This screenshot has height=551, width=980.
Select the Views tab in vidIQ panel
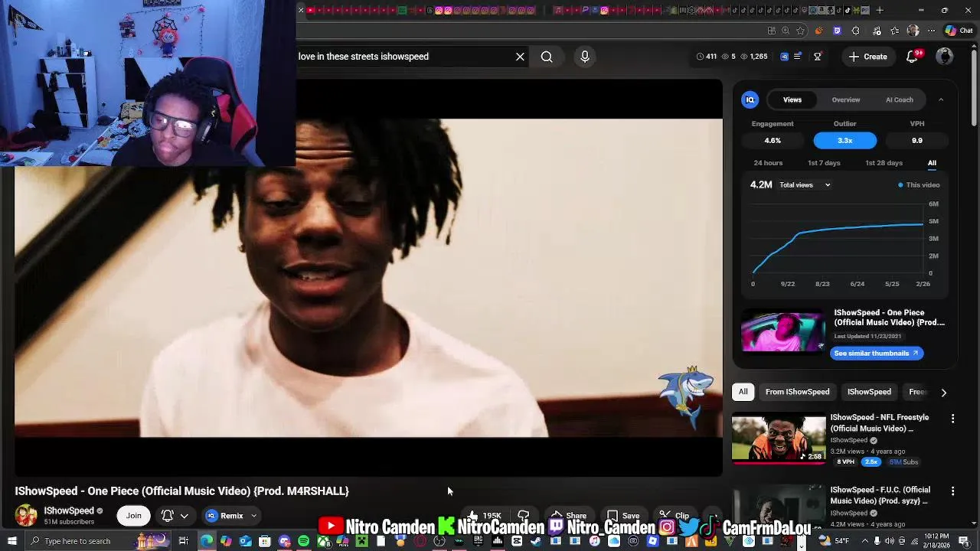tap(792, 99)
